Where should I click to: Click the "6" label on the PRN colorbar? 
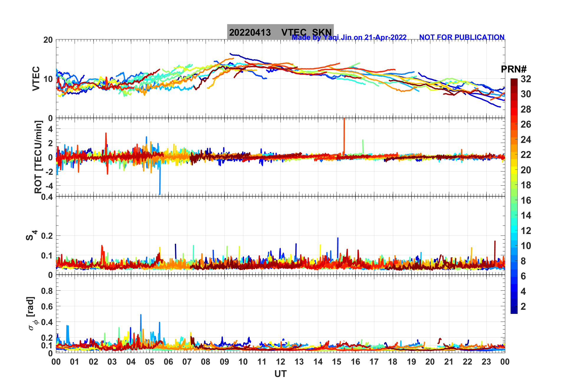tap(524, 276)
